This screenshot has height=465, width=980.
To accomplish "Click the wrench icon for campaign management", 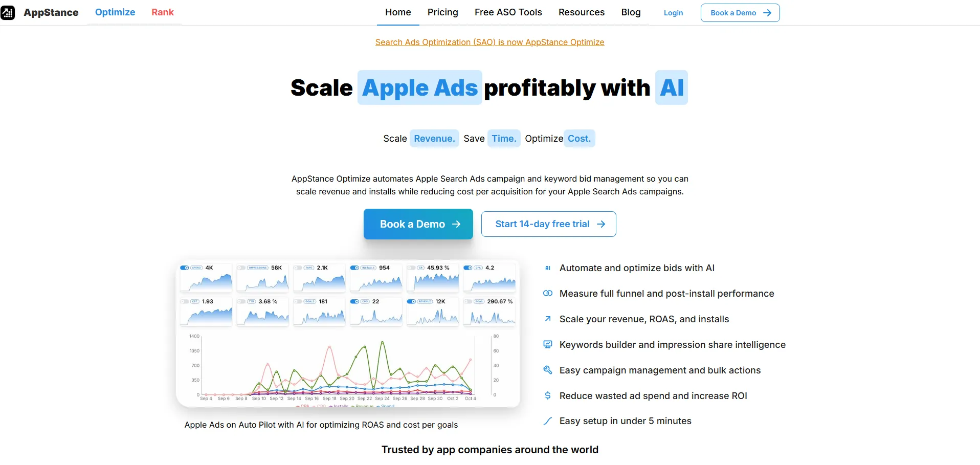I will click(548, 370).
